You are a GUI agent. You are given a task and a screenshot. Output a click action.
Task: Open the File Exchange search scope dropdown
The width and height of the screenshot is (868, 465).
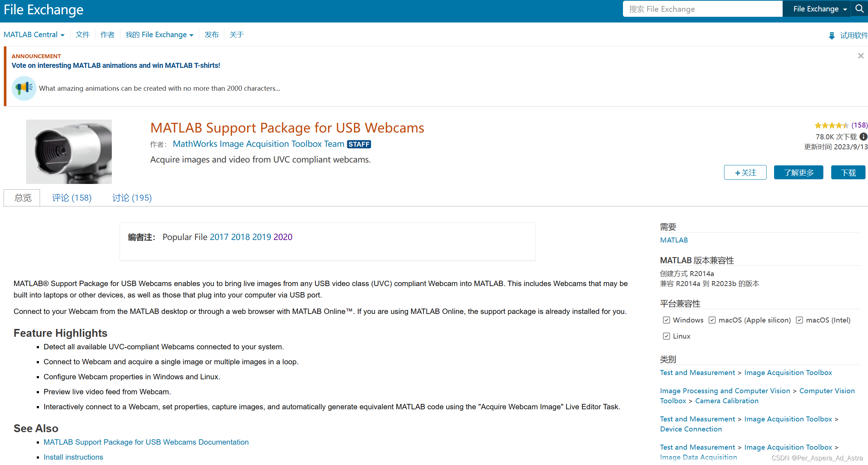pos(819,9)
